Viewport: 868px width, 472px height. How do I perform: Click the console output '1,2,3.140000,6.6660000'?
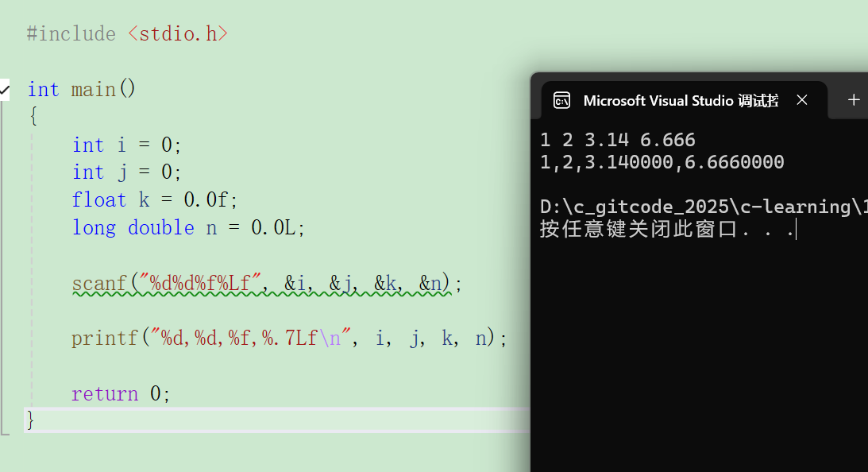click(662, 162)
